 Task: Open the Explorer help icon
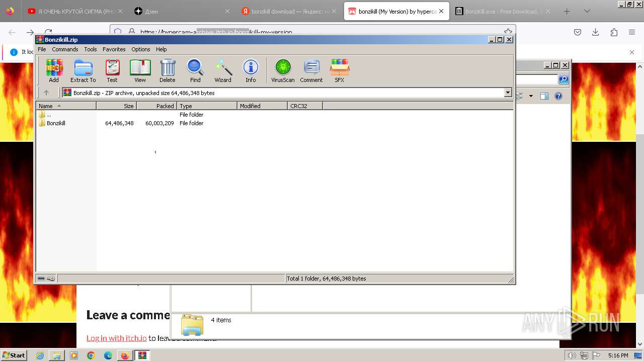(558, 96)
